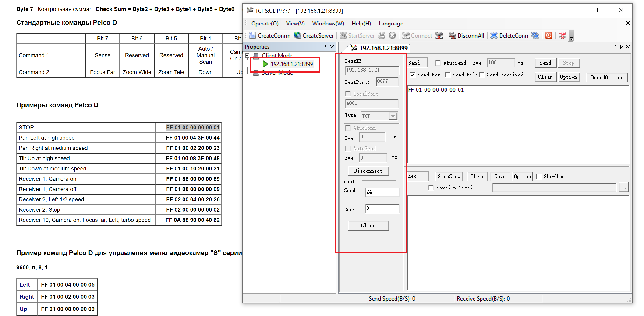Click the BroadOption button
This screenshot has width=644, height=316.
pos(606,78)
